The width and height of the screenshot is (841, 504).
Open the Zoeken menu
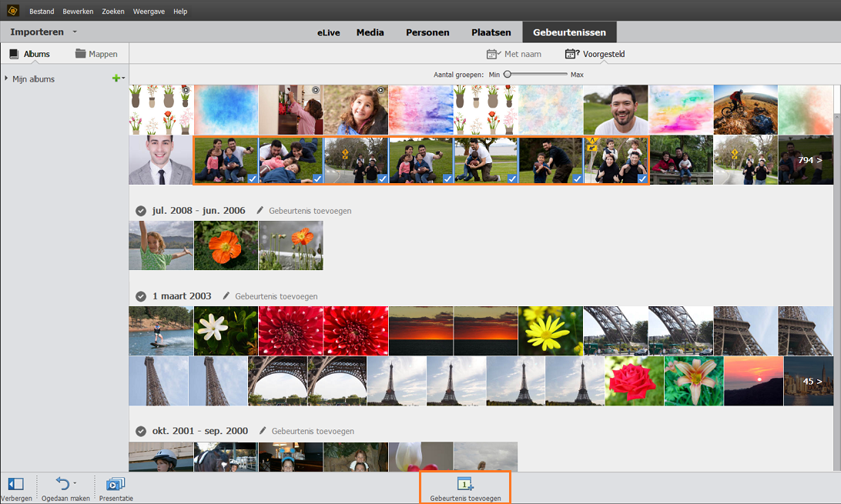113,12
